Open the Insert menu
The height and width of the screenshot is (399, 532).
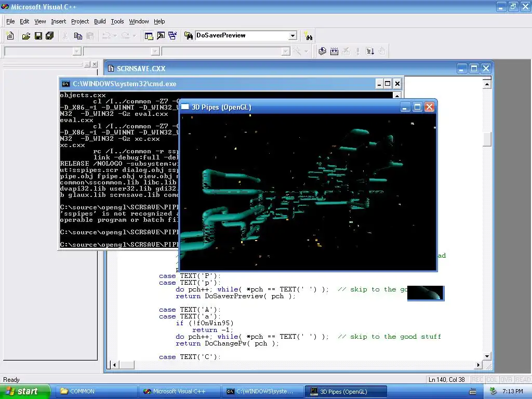tap(58, 21)
